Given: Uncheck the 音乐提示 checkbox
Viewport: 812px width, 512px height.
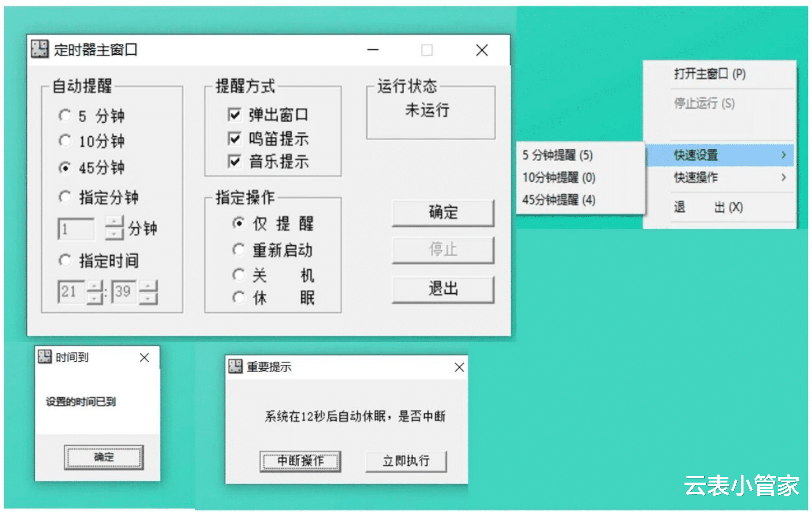Looking at the screenshot, I should pos(234,161).
